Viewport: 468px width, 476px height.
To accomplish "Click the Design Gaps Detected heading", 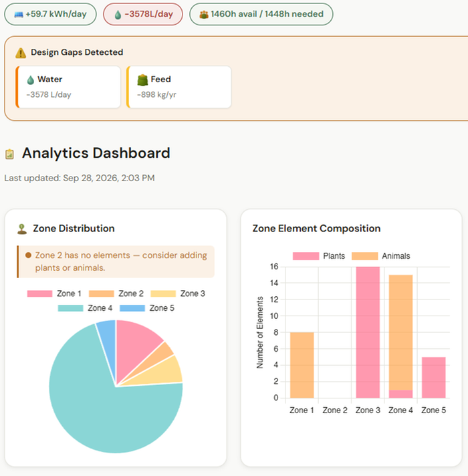I will (x=77, y=52).
